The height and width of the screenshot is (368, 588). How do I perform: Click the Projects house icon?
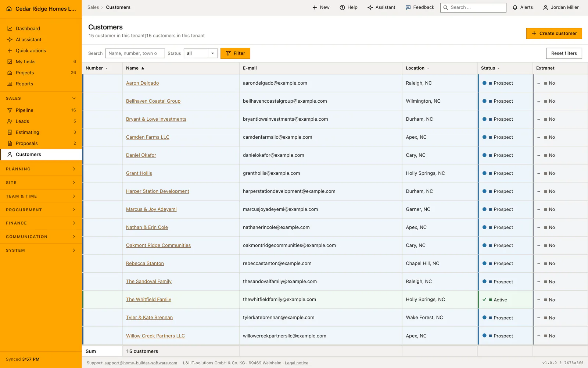10,73
